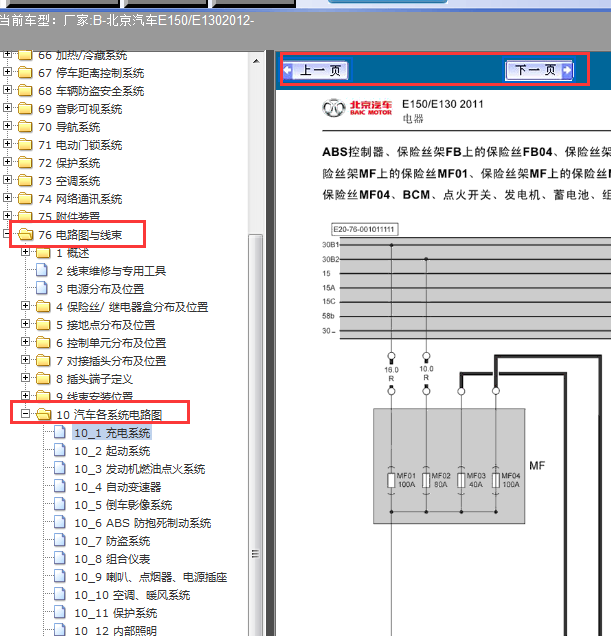Select the 7 对接插头分布及位置 label
The image size is (611, 636).
(x=111, y=361)
